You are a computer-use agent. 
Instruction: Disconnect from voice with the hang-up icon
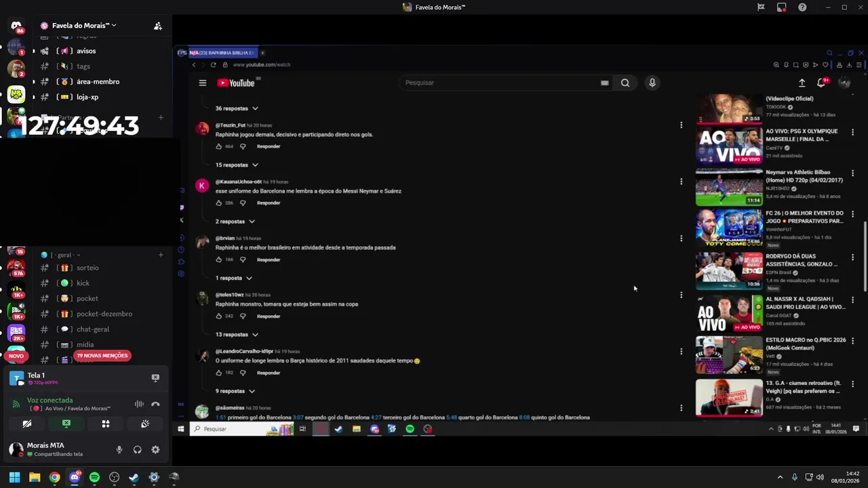point(155,404)
